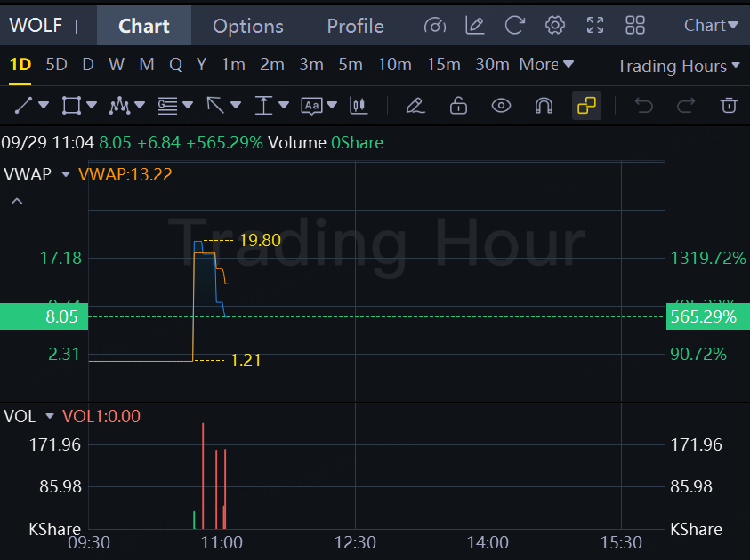Select the arrow drawing tool

tap(215, 105)
